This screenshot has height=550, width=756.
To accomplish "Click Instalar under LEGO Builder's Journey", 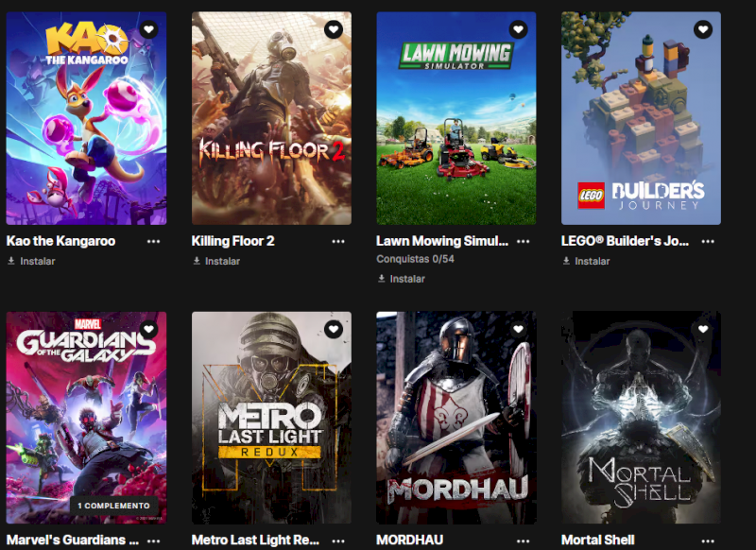I will [586, 261].
